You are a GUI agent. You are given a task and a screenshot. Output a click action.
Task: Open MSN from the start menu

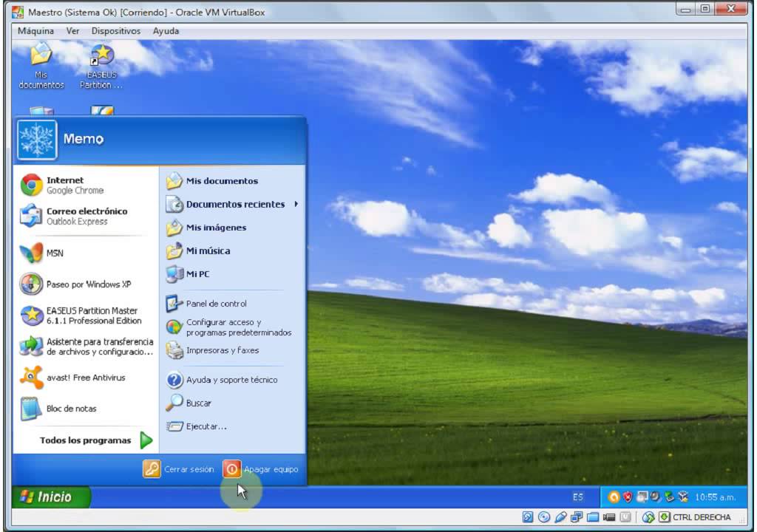click(x=86, y=253)
